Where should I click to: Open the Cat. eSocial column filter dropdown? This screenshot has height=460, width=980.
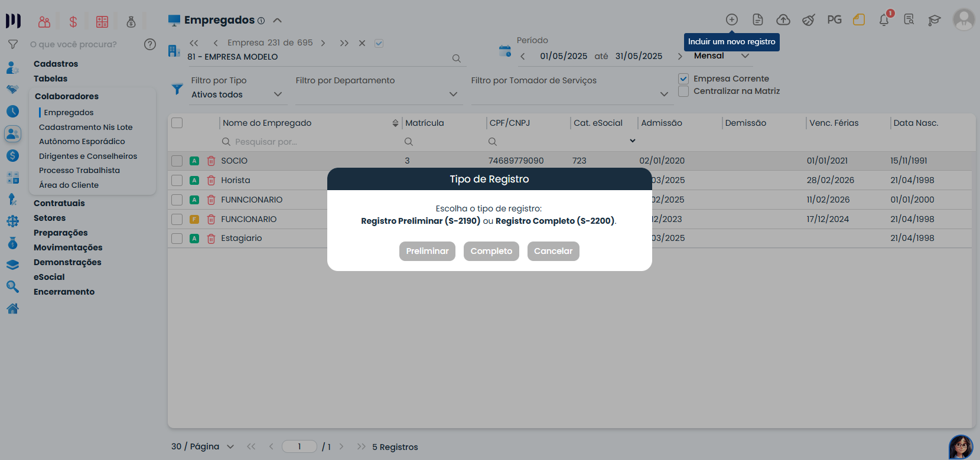point(633,141)
